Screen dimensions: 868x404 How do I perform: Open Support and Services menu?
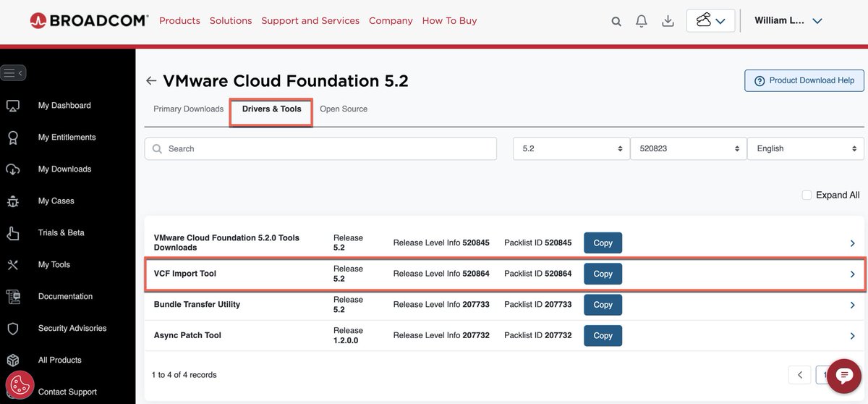(310, 21)
